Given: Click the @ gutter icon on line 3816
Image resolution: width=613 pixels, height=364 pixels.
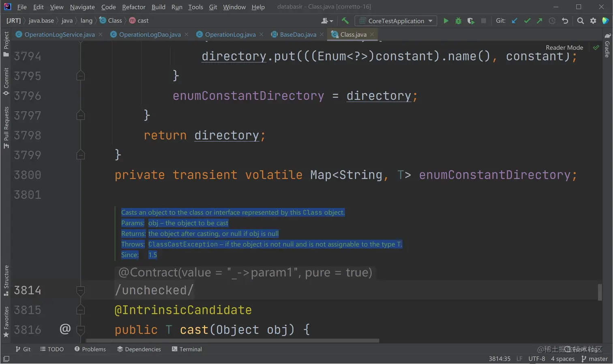Looking at the screenshot, I should (x=65, y=329).
